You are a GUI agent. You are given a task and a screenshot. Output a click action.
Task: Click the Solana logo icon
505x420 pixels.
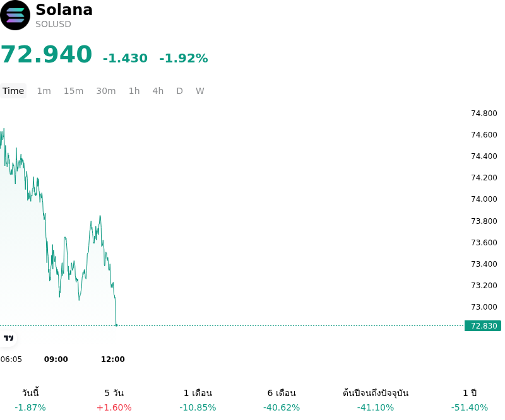click(15, 15)
